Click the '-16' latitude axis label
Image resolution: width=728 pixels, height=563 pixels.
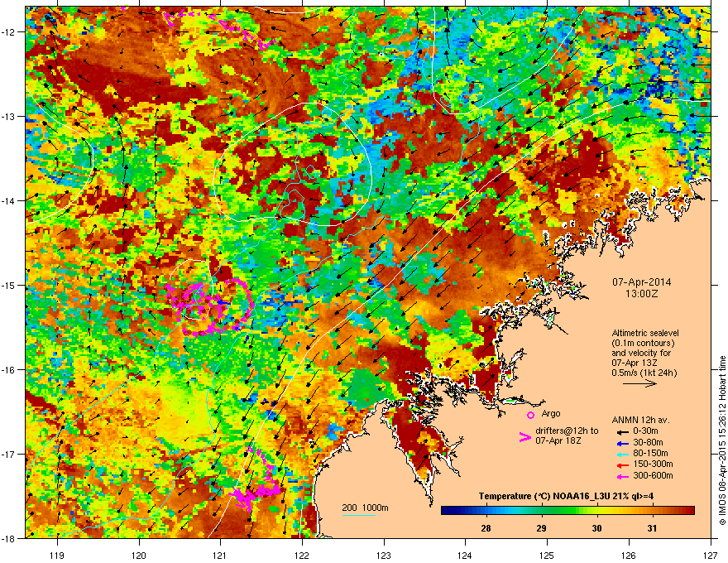point(8,370)
